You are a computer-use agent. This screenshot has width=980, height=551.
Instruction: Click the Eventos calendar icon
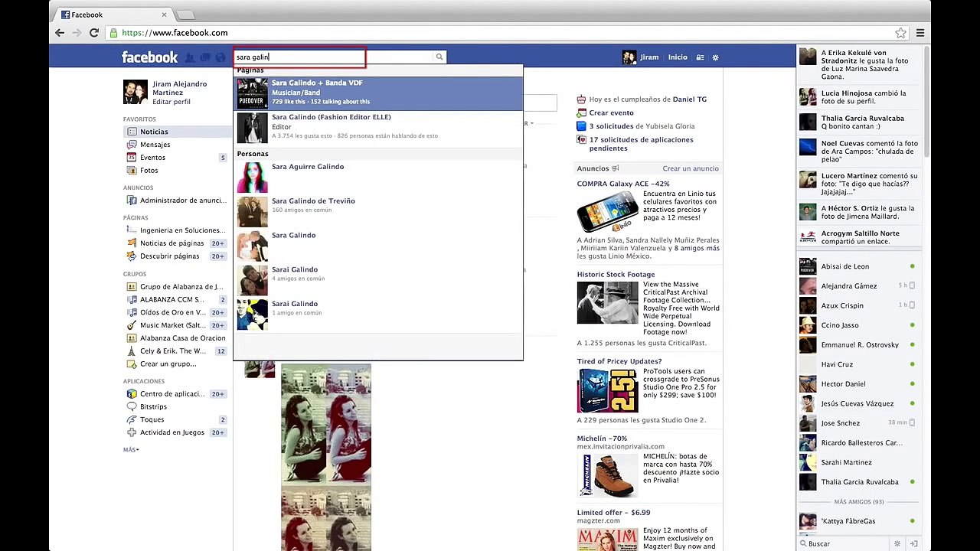(x=132, y=158)
